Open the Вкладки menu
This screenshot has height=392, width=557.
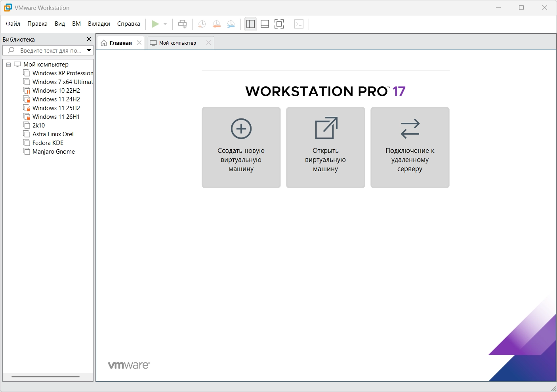(99, 24)
